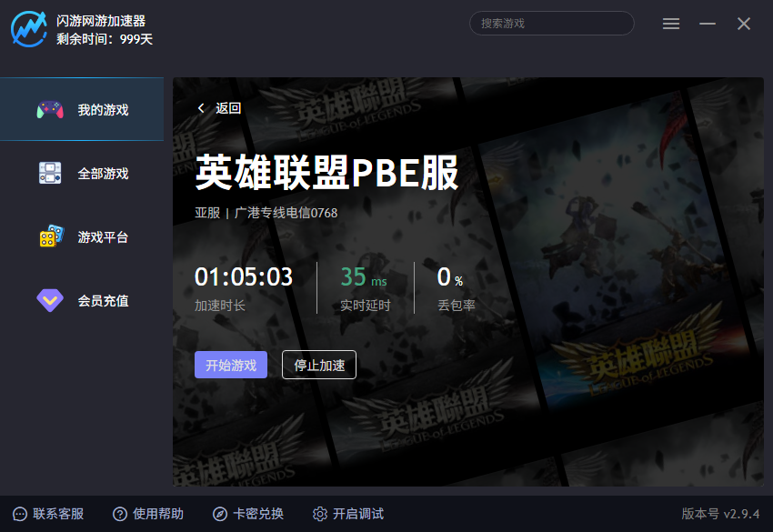773x532 pixels.
Task: Open 会员充值 membership recharge icon
Action: (51, 300)
